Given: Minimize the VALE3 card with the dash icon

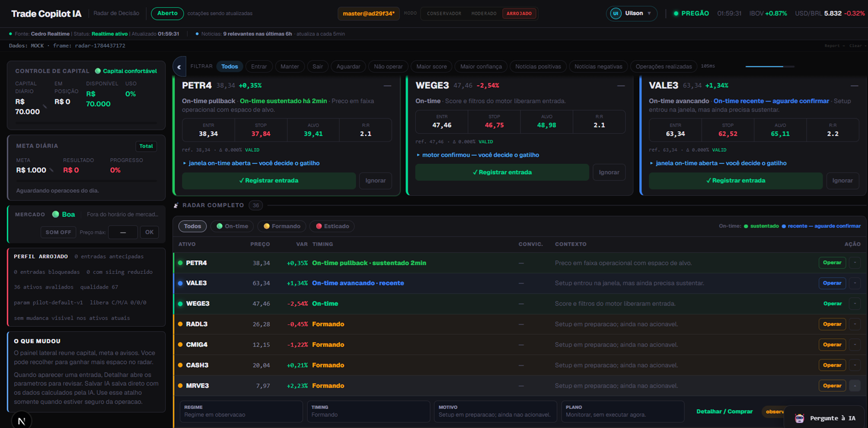Looking at the screenshot, I should [x=854, y=86].
